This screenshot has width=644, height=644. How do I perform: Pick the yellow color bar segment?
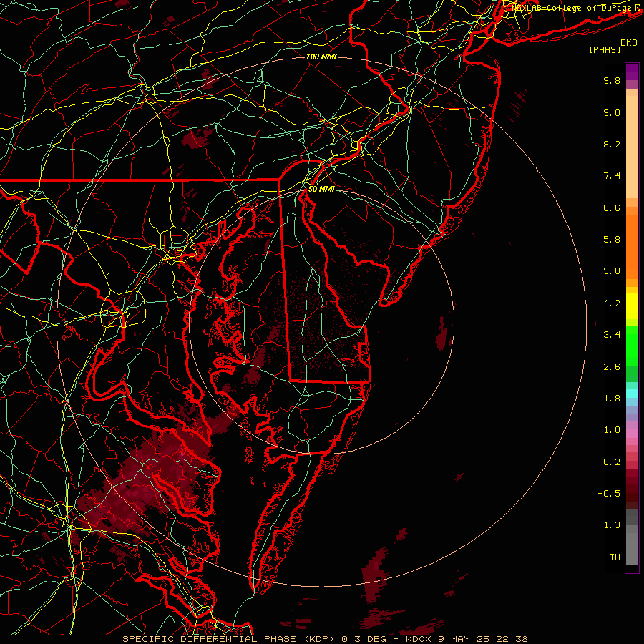click(632, 306)
